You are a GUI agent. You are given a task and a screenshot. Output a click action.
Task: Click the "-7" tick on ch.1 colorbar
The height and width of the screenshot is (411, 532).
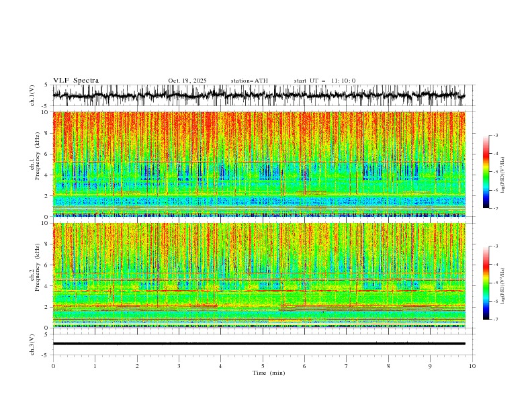(x=496, y=208)
